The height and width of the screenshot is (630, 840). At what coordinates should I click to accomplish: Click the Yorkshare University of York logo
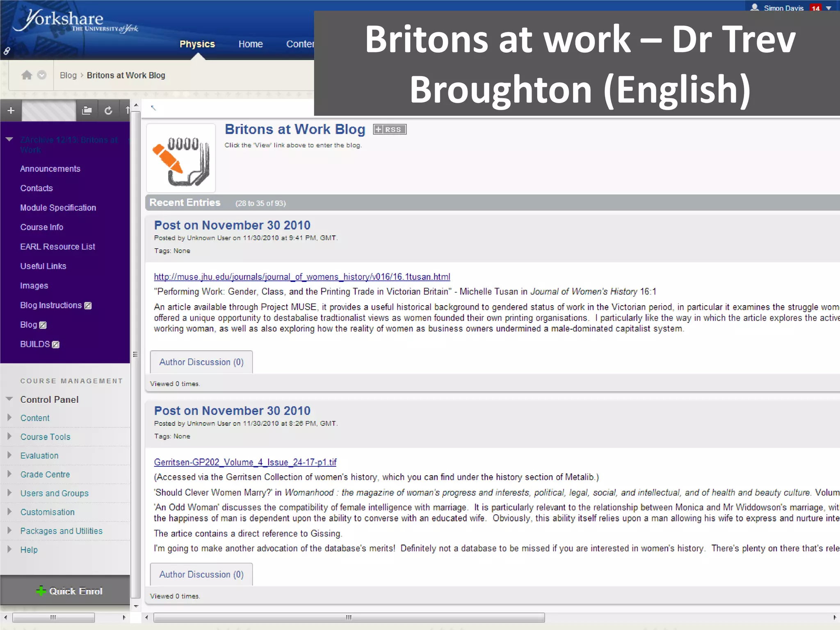click(x=76, y=21)
